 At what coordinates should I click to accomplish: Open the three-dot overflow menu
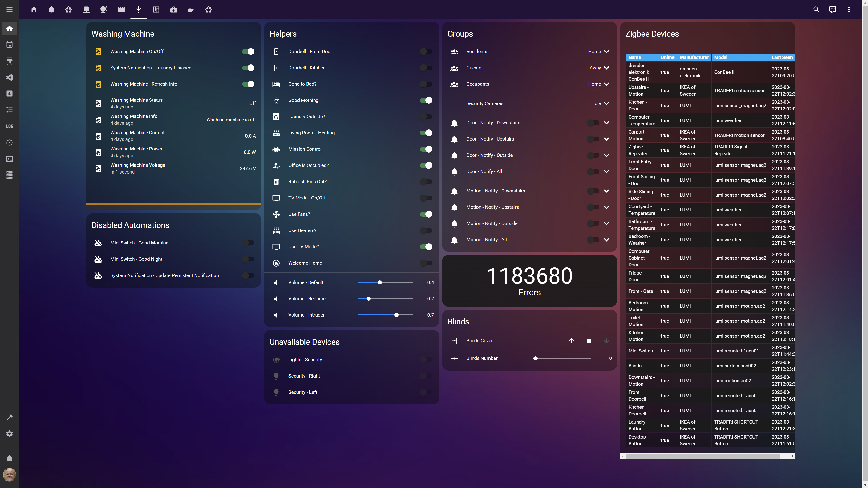pyautogui.click(x=849, y=9)
